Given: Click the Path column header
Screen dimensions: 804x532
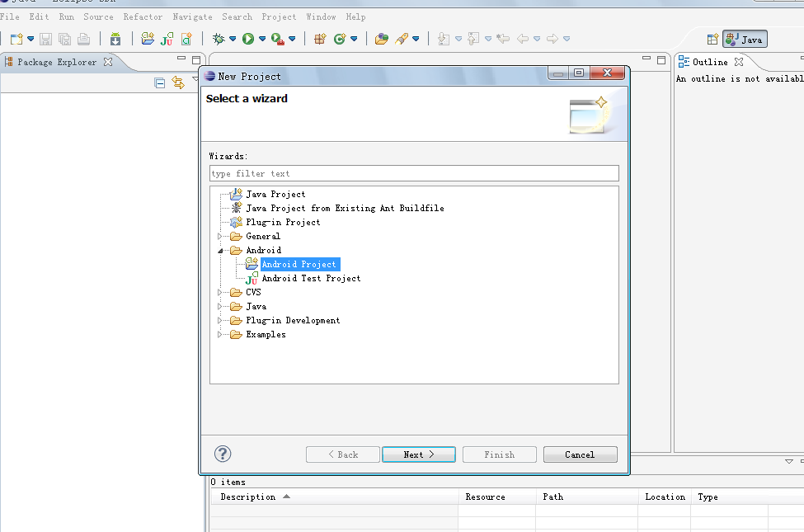Looking at the screenshot, I should point(587,497).
